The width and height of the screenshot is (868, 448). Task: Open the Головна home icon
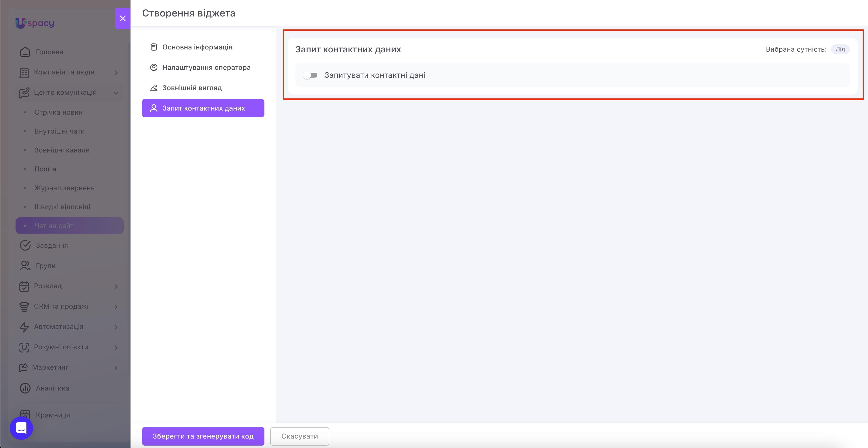pos(25,52)
